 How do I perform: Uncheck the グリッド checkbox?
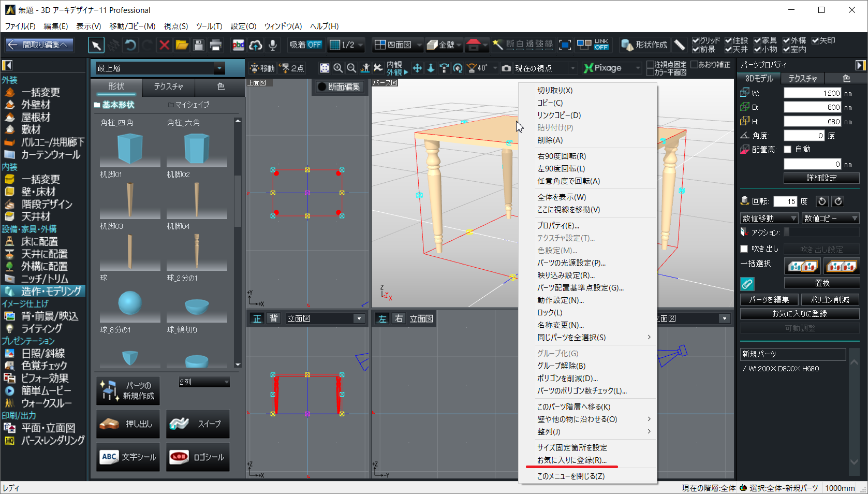pos(696,40)
